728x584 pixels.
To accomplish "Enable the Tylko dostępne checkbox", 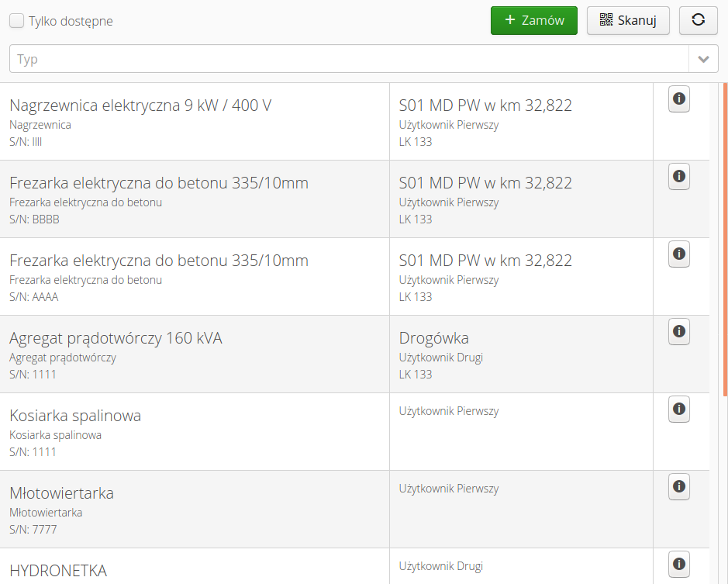I will tap(16, 21).
